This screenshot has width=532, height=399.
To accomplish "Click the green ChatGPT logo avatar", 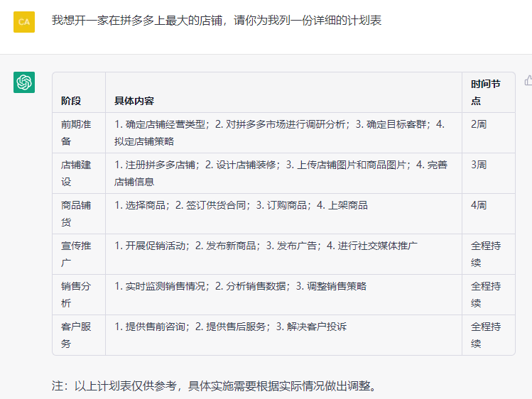I will [24, 82].
